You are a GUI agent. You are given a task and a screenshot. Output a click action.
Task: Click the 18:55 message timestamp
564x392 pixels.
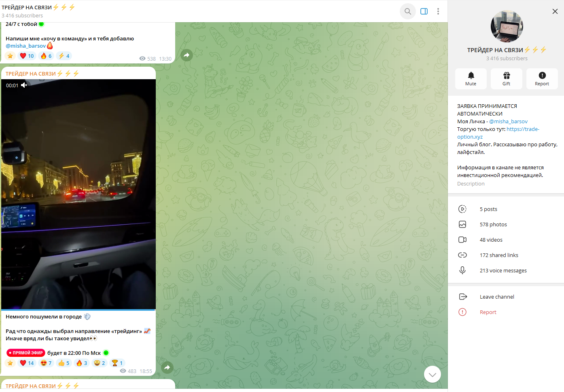click(x=146, y=371)
